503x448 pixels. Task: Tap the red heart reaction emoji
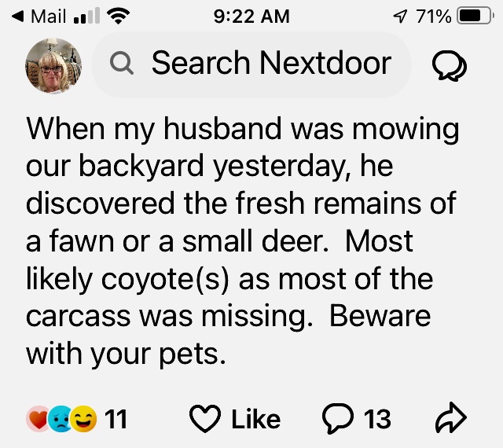point(37,419)
